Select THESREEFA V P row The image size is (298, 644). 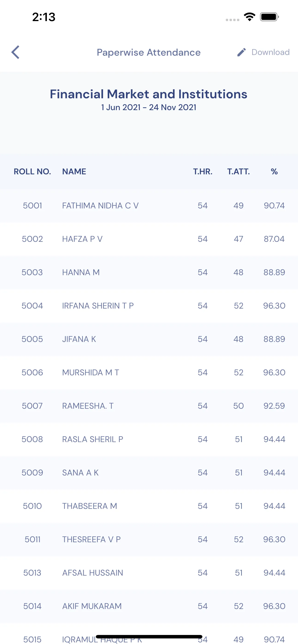[149, 539]
